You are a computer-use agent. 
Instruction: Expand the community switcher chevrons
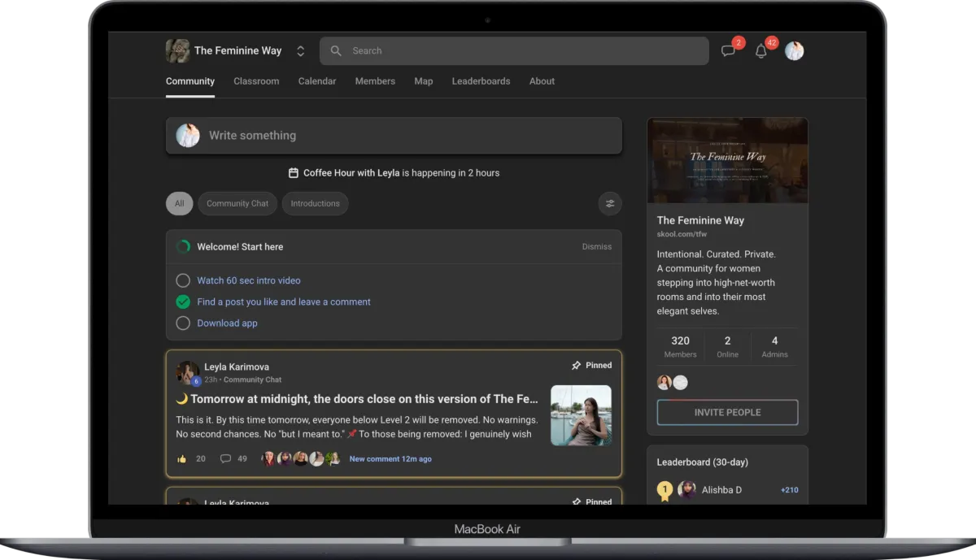tap(300, 51)
